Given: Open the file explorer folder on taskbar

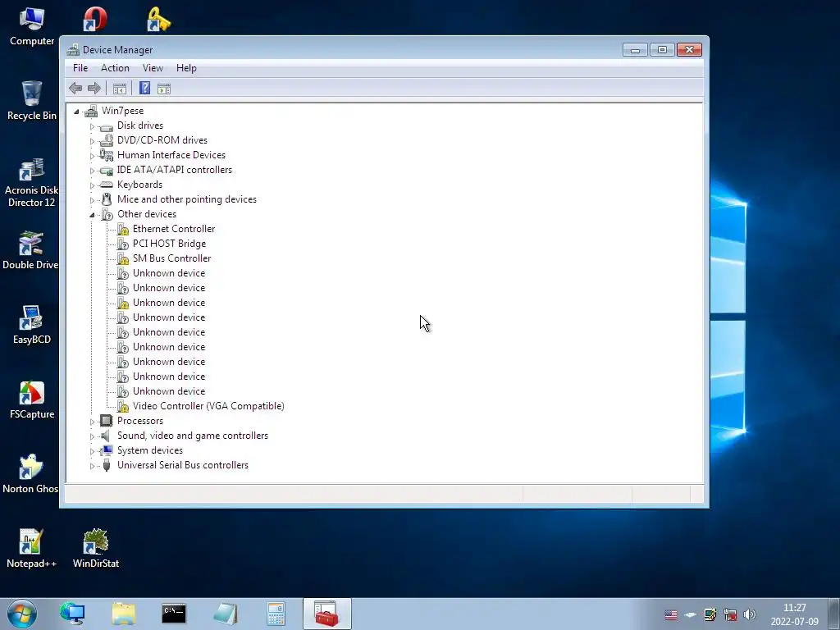Looking at the screenshot, I should [x=123, y=614].
